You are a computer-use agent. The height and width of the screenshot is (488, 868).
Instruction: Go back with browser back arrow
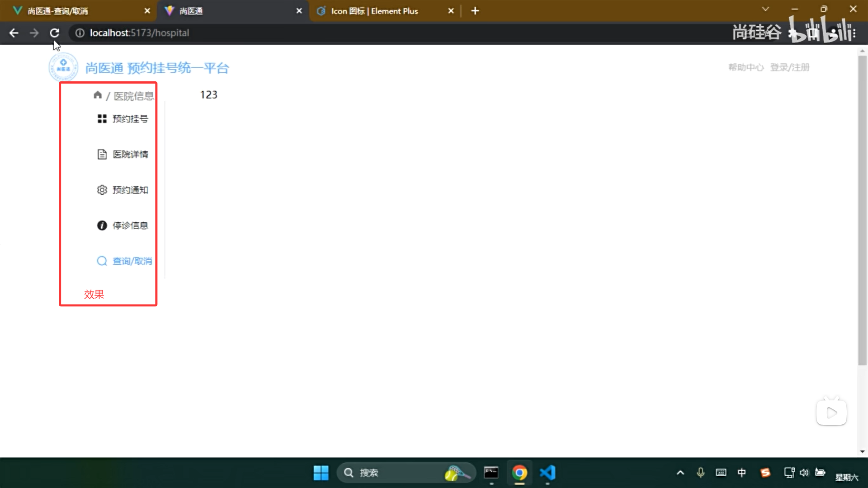pos(14,33)
